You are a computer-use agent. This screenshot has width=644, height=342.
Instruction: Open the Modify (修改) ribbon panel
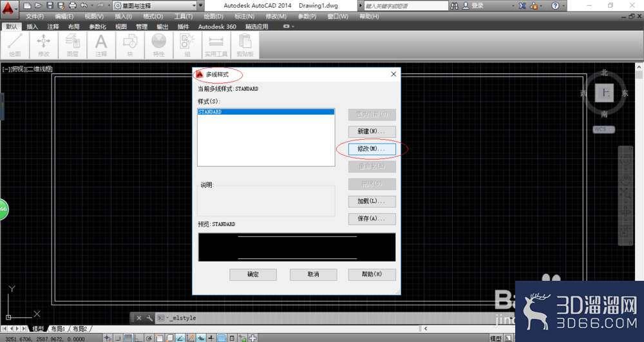coord(44,45)
